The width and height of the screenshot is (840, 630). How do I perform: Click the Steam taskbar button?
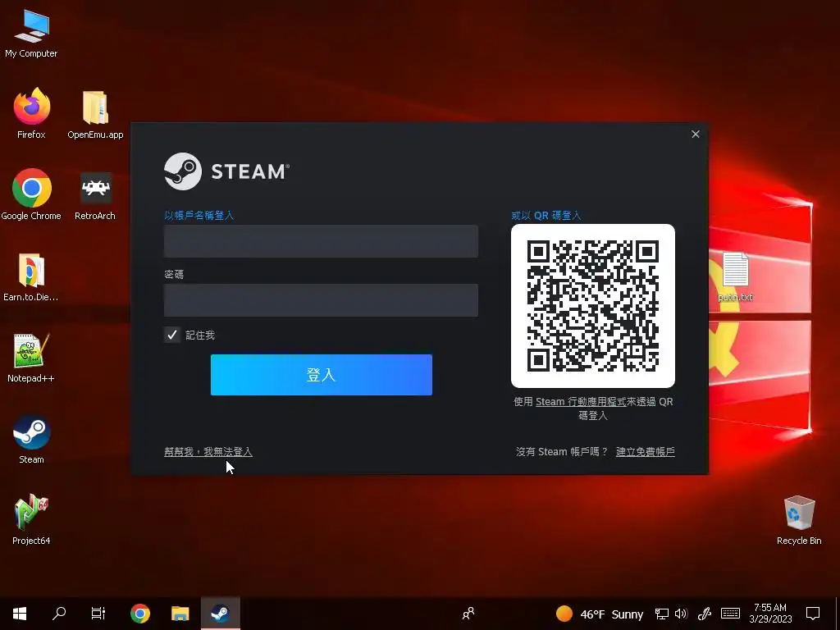point(220,614)
